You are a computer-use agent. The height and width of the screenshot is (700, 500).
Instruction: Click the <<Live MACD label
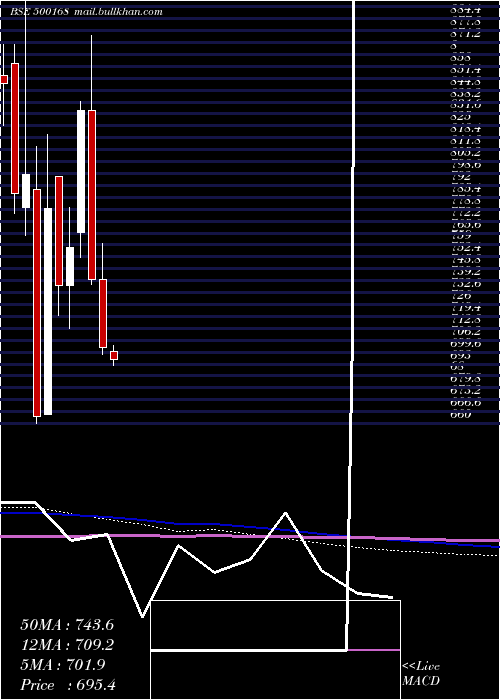(421, 674)
